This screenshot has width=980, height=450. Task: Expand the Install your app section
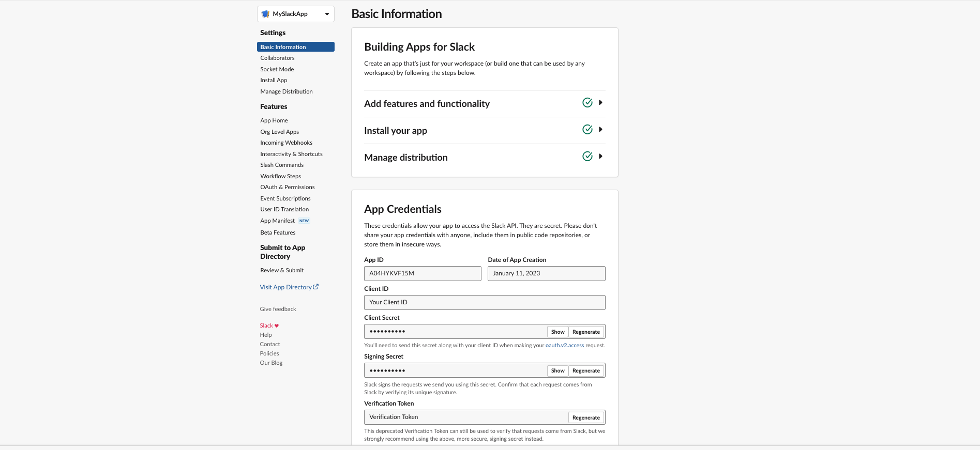(600, 130)
